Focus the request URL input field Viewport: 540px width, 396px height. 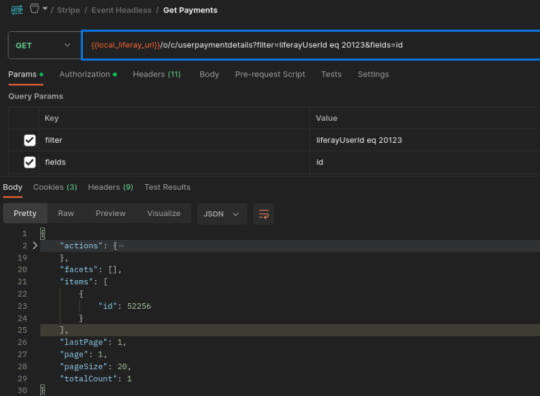tap(311, 45)
